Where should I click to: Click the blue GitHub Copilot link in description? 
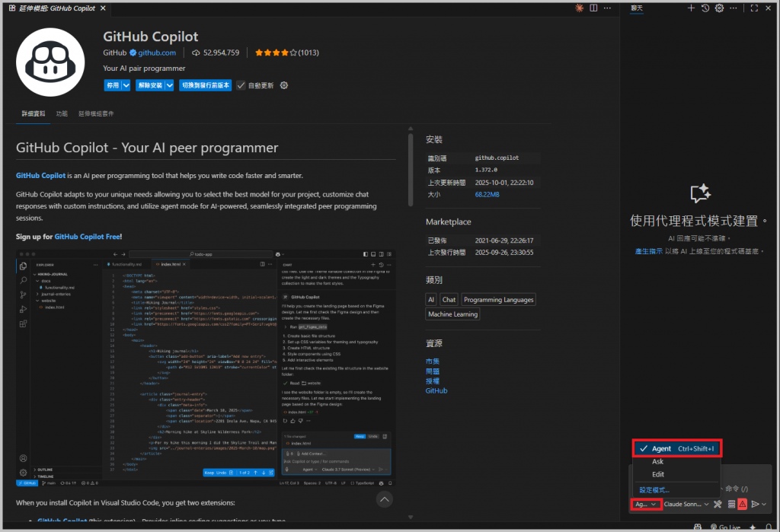pos(41,176)
